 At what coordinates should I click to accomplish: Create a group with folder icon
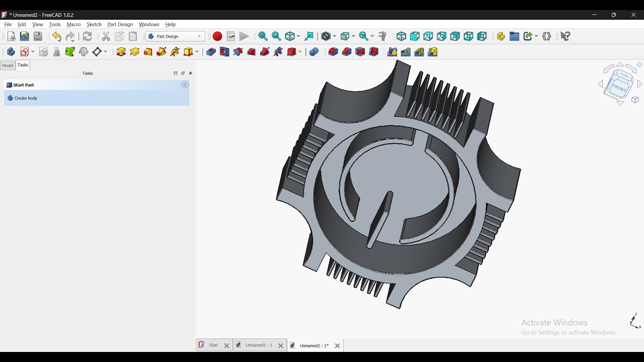coord(514,37)
